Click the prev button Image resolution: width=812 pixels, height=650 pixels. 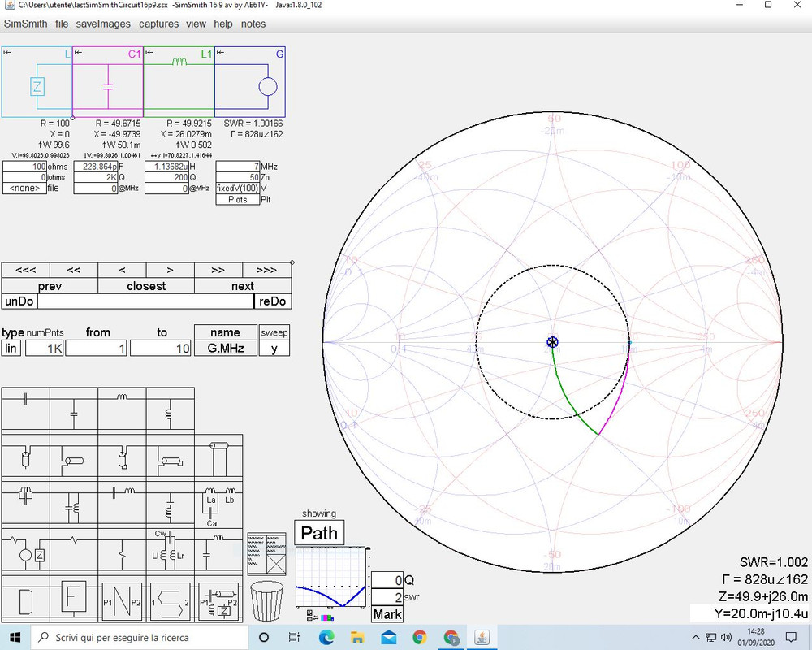(50, 286)
